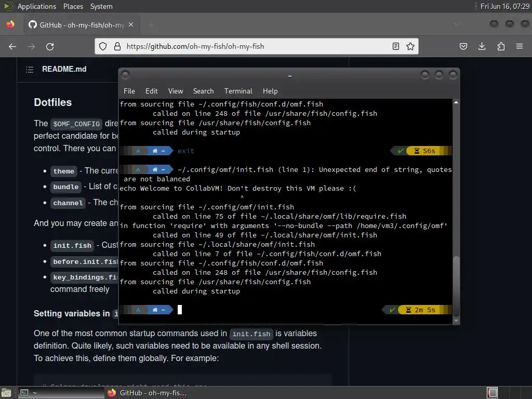This screenshot has width=532, height=399.
Task: Click the key_bindings.fish code item
Action: [x=85, y=277]
